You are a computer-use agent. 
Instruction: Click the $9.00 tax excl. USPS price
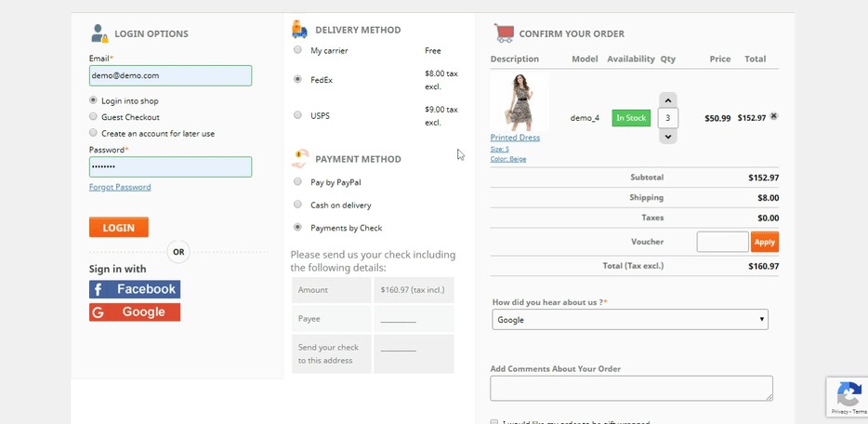pos(441,115)
